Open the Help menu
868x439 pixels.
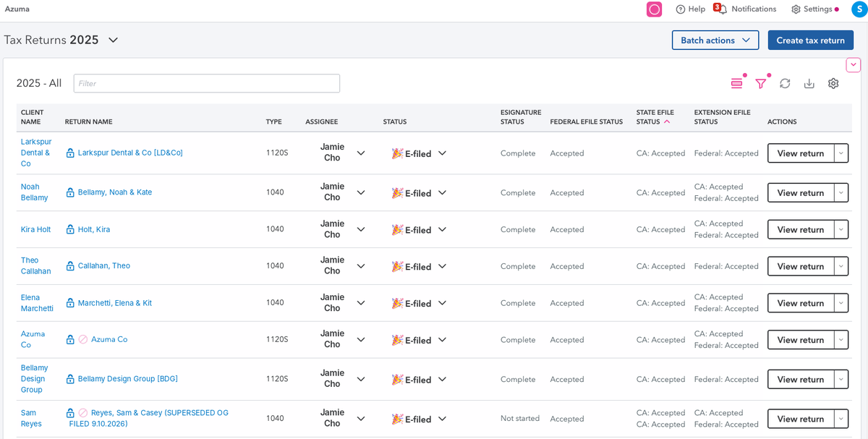691,9
